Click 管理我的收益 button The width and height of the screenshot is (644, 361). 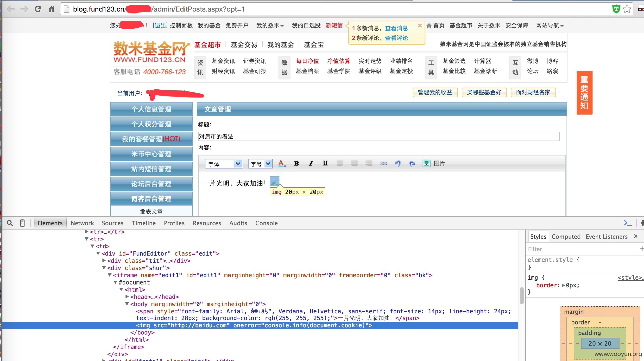coord(435,92)
